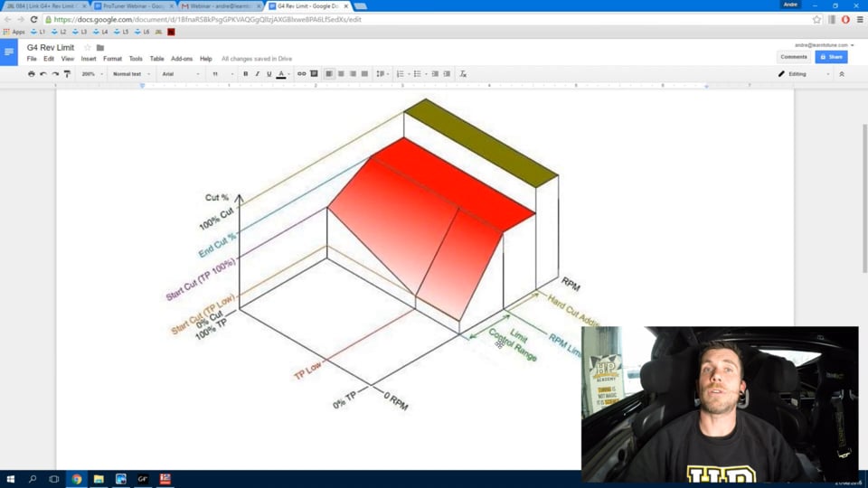This screenshot has height=488, width=868.
Task: Open the Chrome menu icon
Action: (860, 19)
